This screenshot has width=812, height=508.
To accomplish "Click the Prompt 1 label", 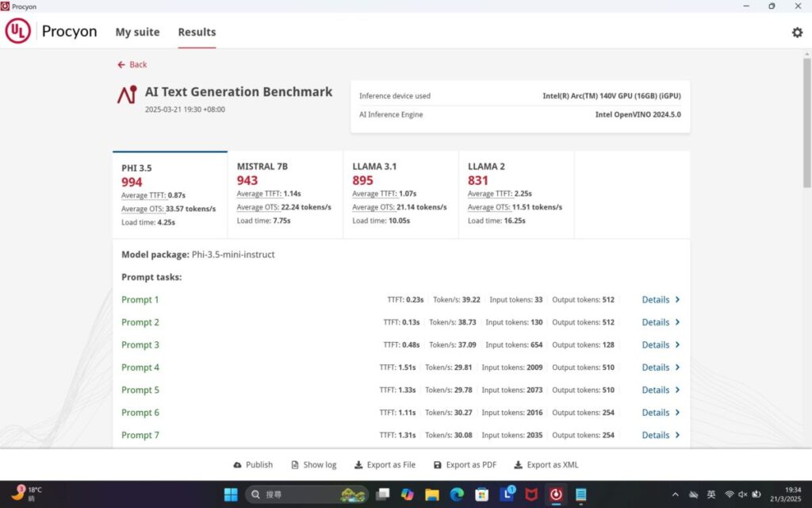I will pos(140,299).
